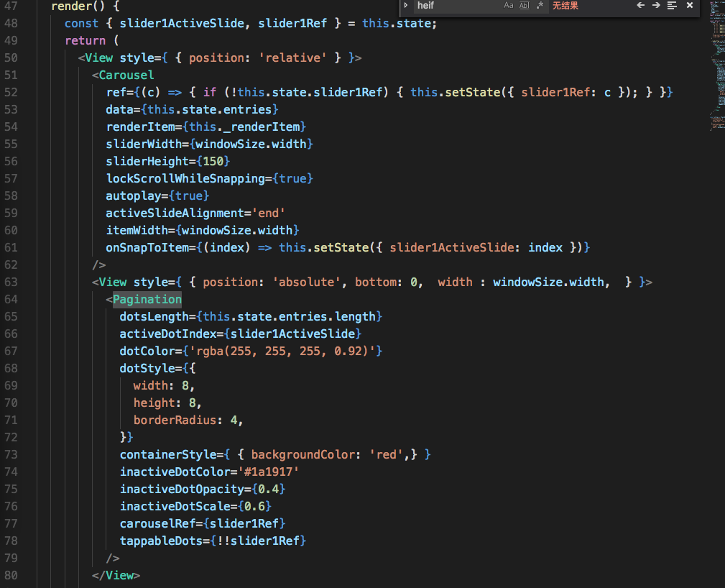Click Find in Selection icon

(672, 6)
